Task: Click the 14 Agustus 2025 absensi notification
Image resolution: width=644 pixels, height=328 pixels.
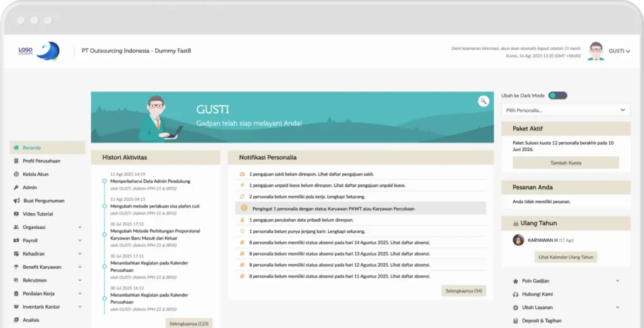Action: (x=339, y=242)
